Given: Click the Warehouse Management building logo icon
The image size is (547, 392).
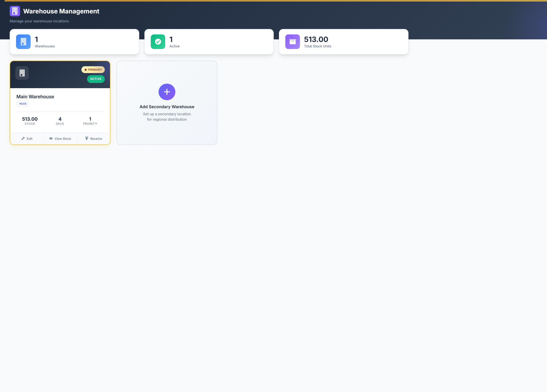Looking at the screenshot, I should [x=15, y=11].
